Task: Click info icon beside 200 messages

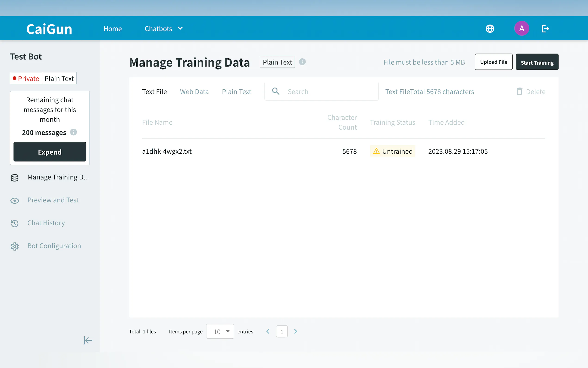Action: 73,132
